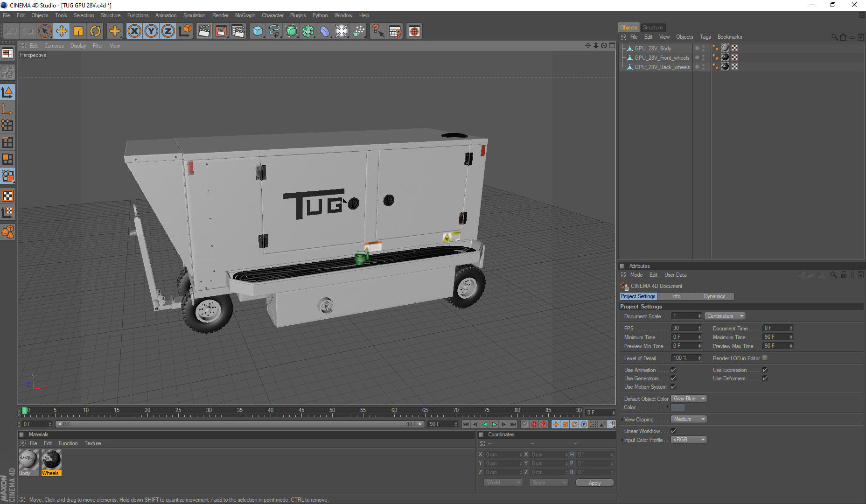
Task: Select GPU_28V_Front_wheels object
Action: [x=662, y=58]
